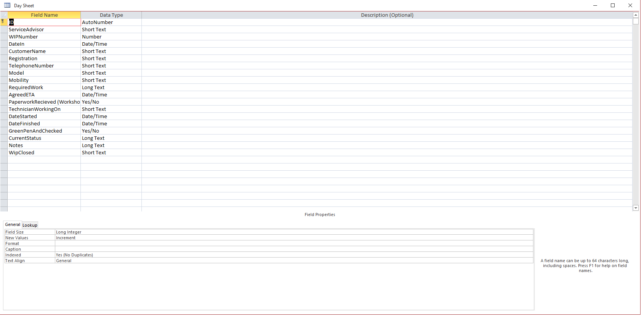This screenshot has width=644, height=317.
Task: Click the primary key icon beside ID row
Action: (x=3, y=22)
